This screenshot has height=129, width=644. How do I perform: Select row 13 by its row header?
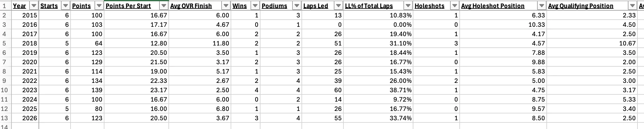coord(4,118)
